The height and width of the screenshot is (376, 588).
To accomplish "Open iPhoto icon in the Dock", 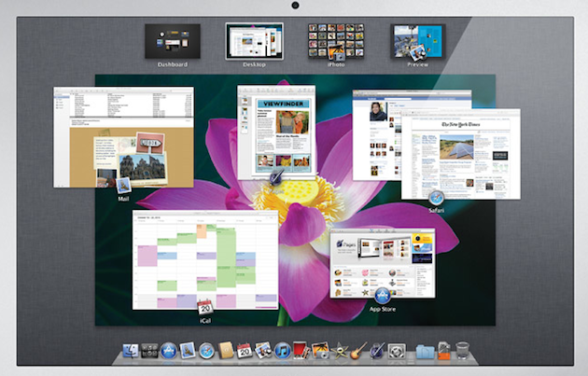I will click(320, 350).
